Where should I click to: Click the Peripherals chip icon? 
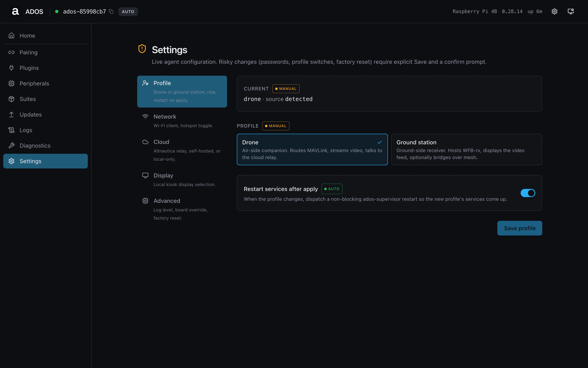click(11, 83)
